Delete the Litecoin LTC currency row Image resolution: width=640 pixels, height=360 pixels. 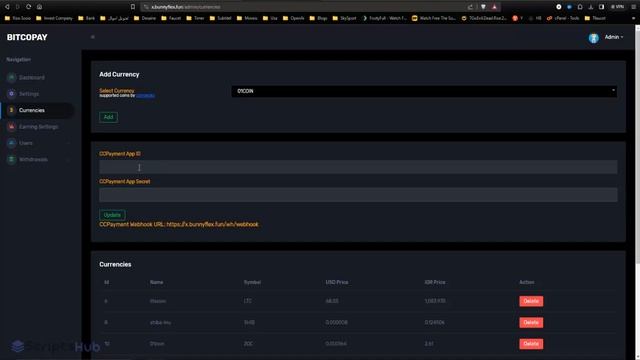(531, 301)
